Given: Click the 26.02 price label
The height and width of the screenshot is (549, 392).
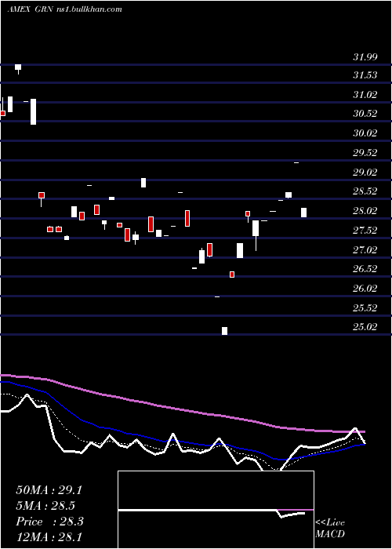Looking at the screenshot, I should click(x=365, y=289).
